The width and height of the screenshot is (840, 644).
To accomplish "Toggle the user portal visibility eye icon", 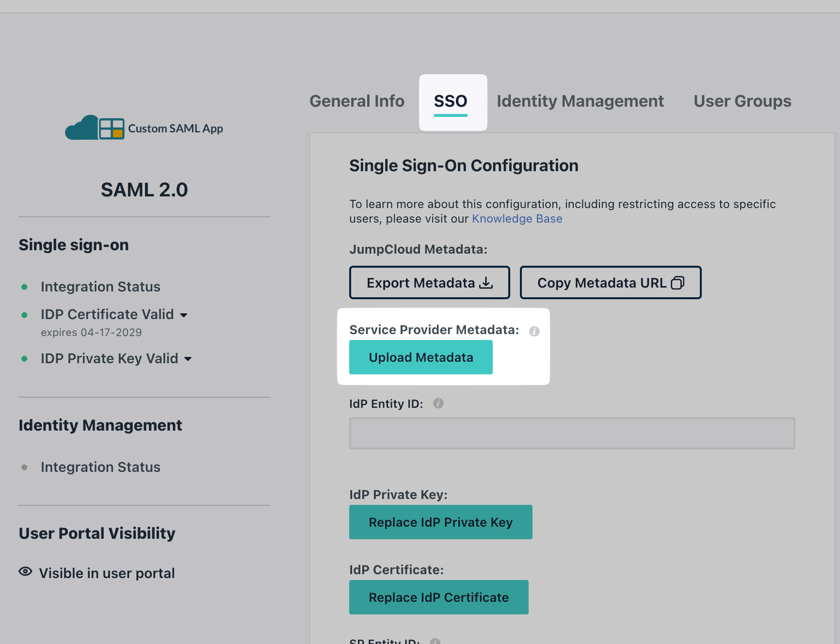I will (x=25, y=572).
